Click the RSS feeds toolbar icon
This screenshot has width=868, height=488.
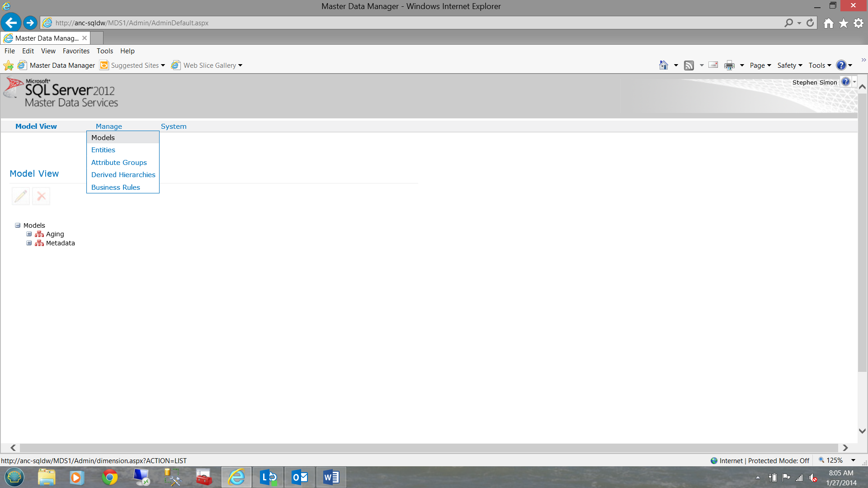tap(689, 66)
